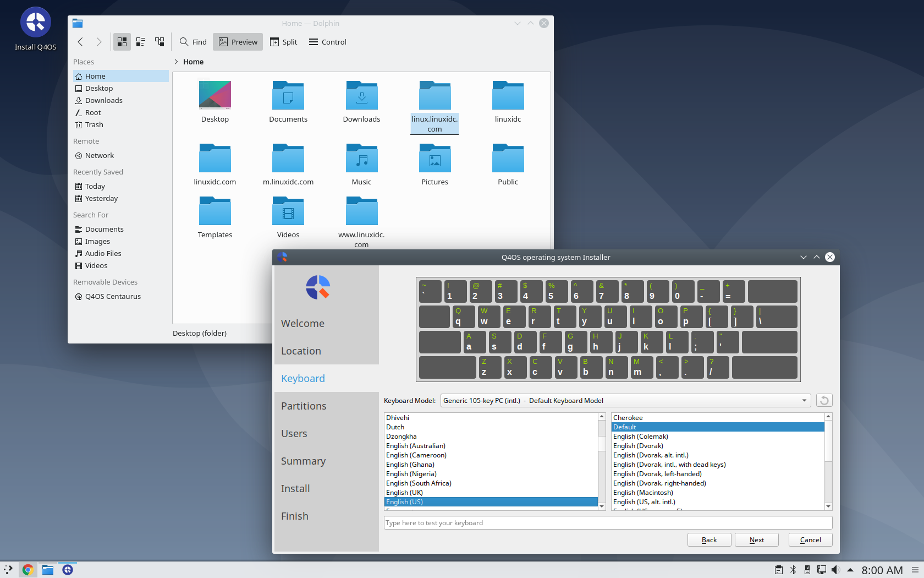Screen dimensions: 924x578
Task: Cancel the Q4OS installer
Action: click(810, 540)
